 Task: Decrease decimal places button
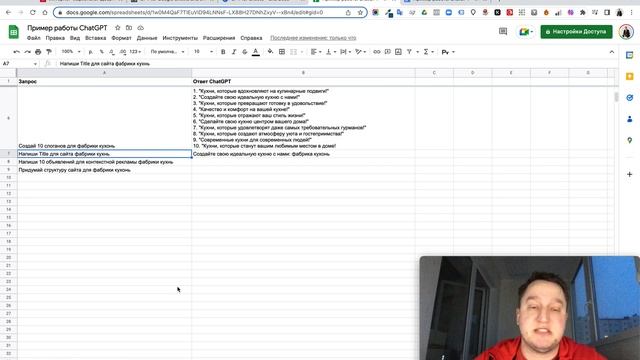(x=112, y=52)
